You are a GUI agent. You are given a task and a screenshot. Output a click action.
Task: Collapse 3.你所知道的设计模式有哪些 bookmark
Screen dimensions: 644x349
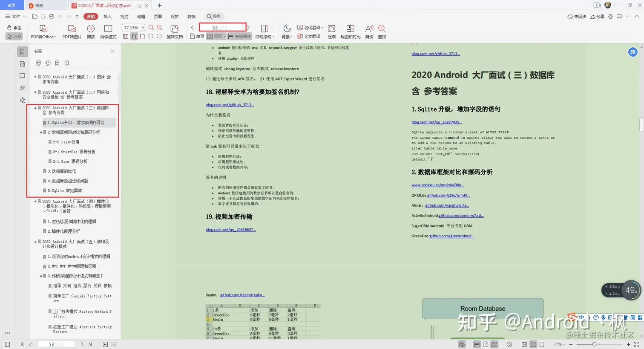click(41, 276)
